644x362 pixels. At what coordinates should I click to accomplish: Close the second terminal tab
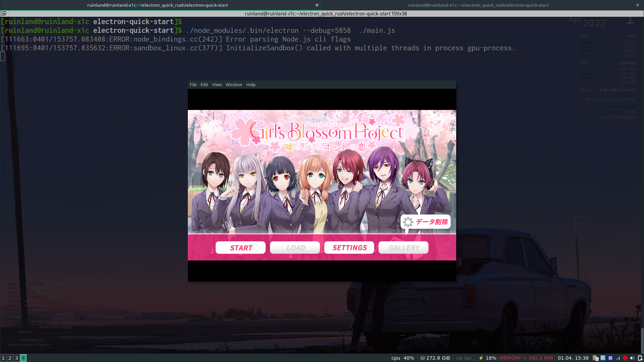click(x=638, y=5)
